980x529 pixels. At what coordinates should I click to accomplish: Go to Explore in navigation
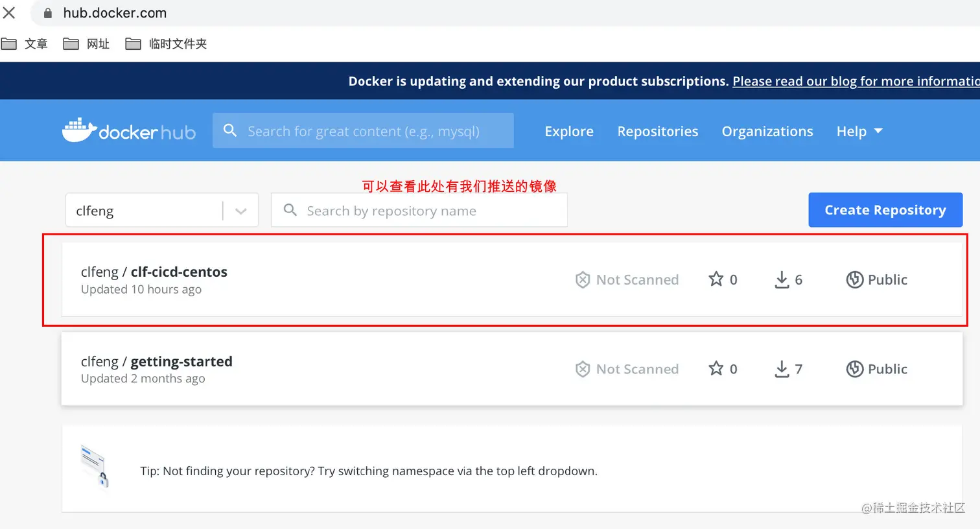(x=569, y=131)
